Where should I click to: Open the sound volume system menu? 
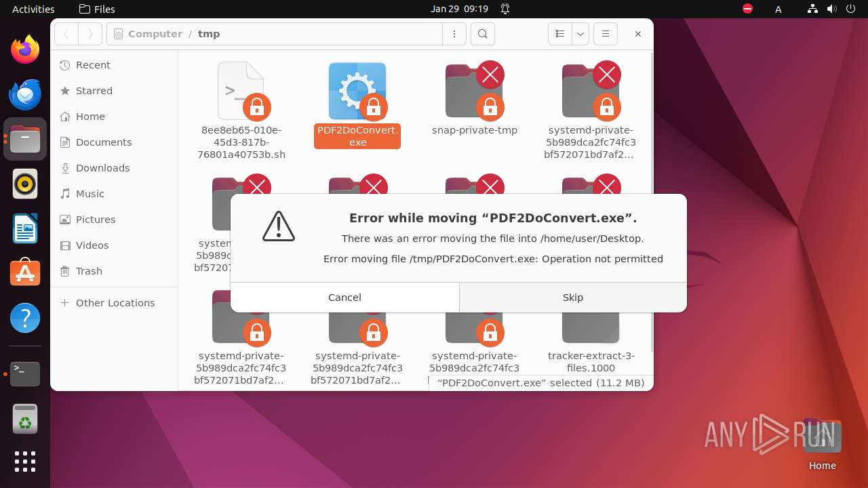[x=831, y=9]
